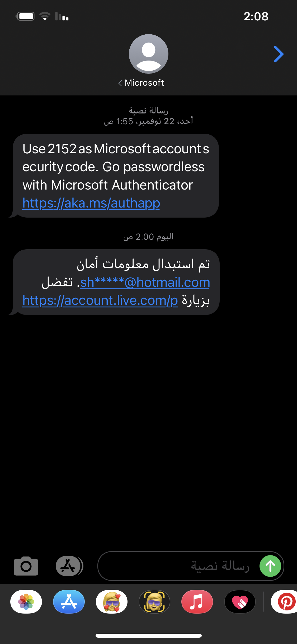Tap the gray contact avatar picture
The width and height of the screenshot is (297, 644).
(x=148, y=54)
